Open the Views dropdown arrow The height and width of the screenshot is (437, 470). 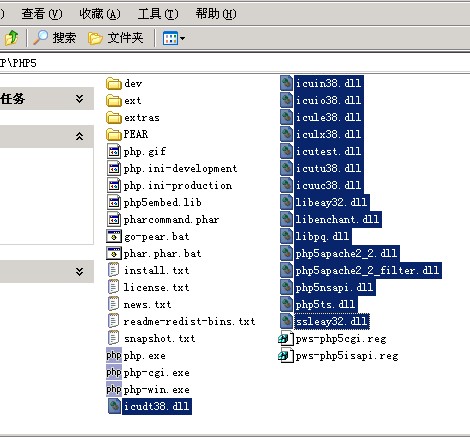click(x=182, y=38)
